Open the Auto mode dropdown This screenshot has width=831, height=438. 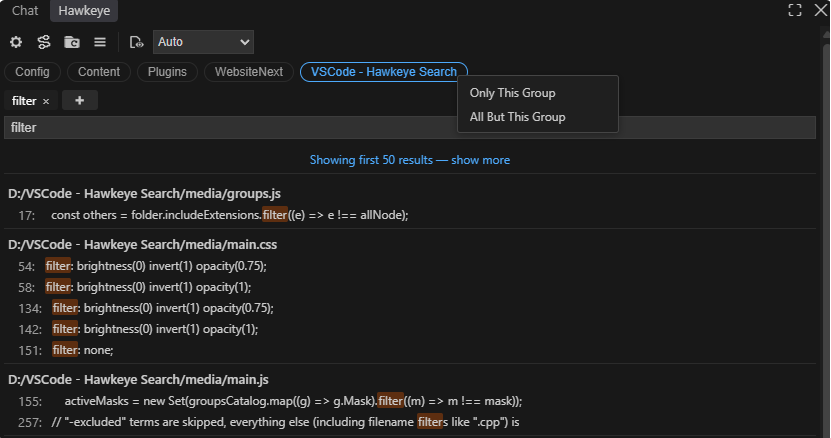(204, 42)
